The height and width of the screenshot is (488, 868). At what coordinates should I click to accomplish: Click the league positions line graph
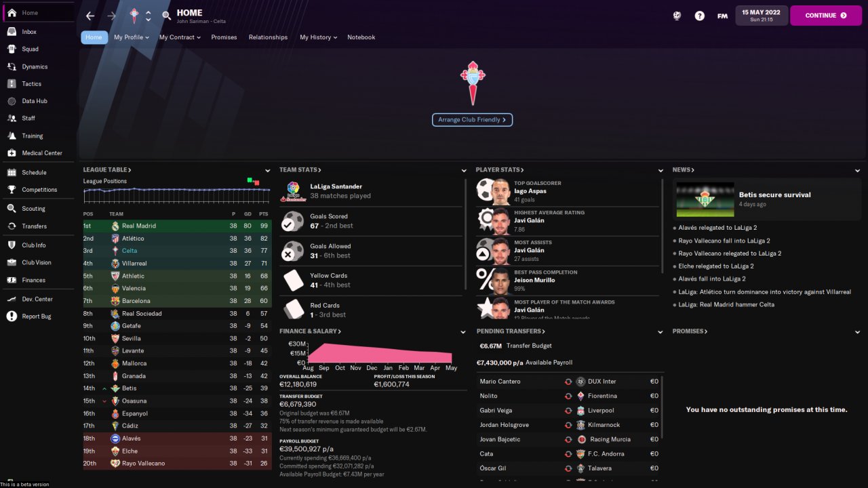(x=176, y=195)
